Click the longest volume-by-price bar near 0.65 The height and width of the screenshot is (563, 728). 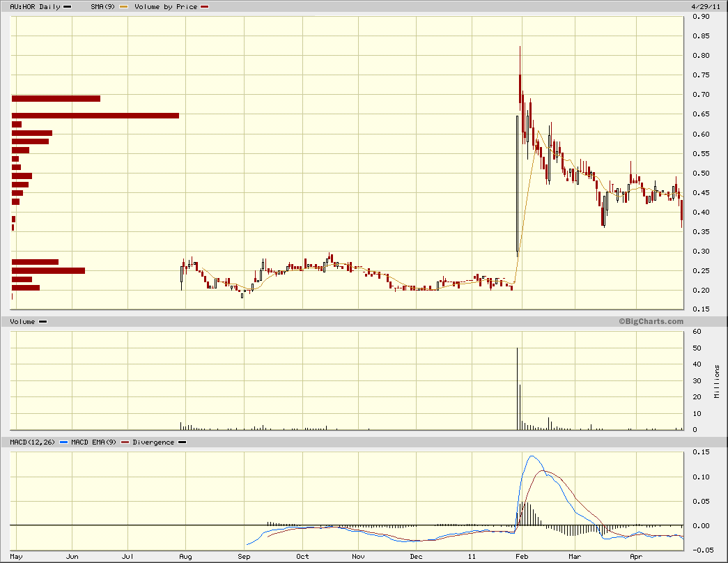pyautogui.click(x=95, y=116)
